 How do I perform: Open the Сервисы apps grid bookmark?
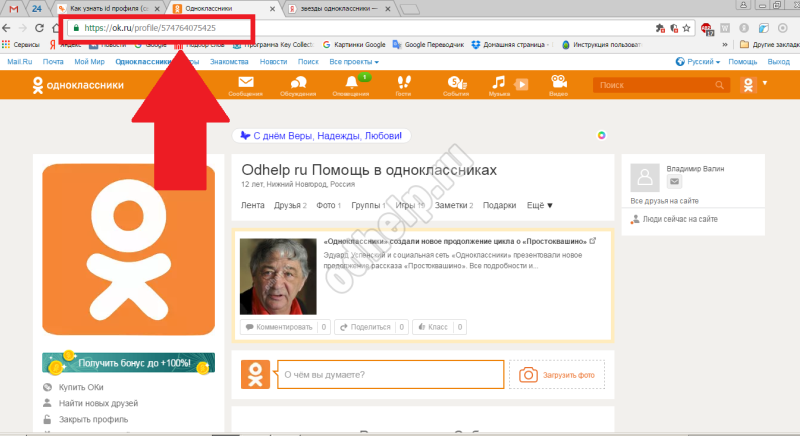coord(21,45)
